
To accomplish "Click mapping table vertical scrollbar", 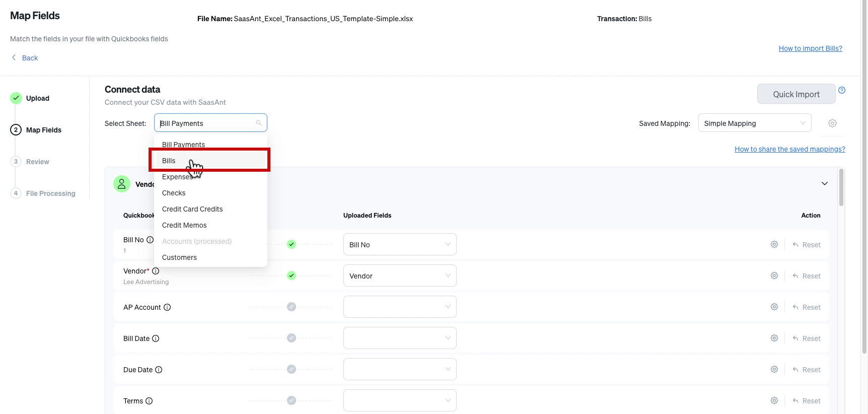I will (841, 187).
